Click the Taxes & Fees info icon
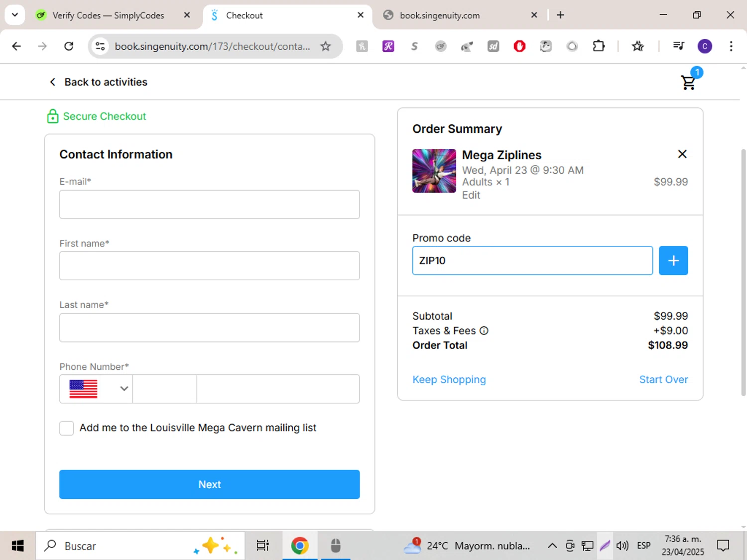747x560 pixels. [x=484, y=331]
